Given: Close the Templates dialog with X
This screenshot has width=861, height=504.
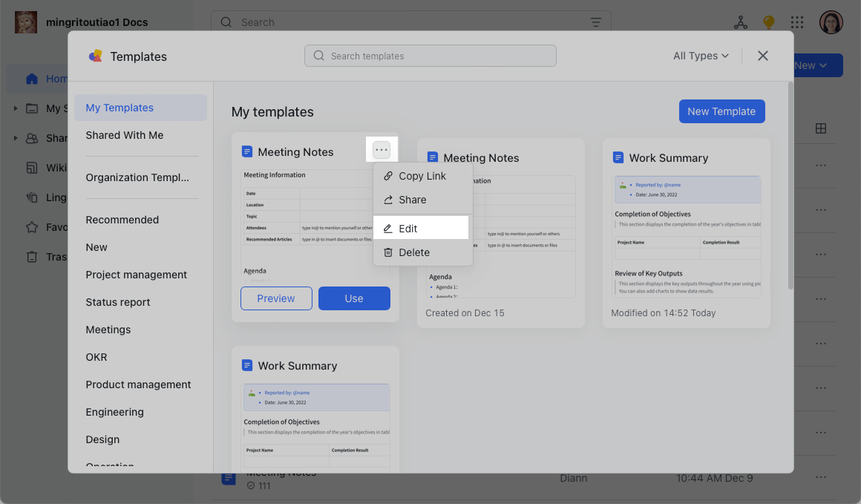Looking at the screenshot, I should click(762, 56).
